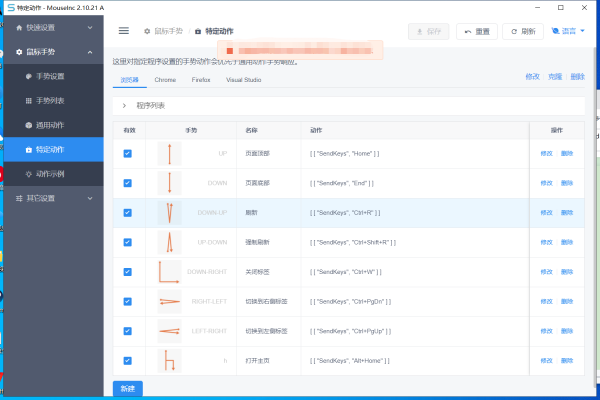The image size is (600, 400).
Task: Click 修改 link in 页面顶部 row
Action: click(546, 153)
